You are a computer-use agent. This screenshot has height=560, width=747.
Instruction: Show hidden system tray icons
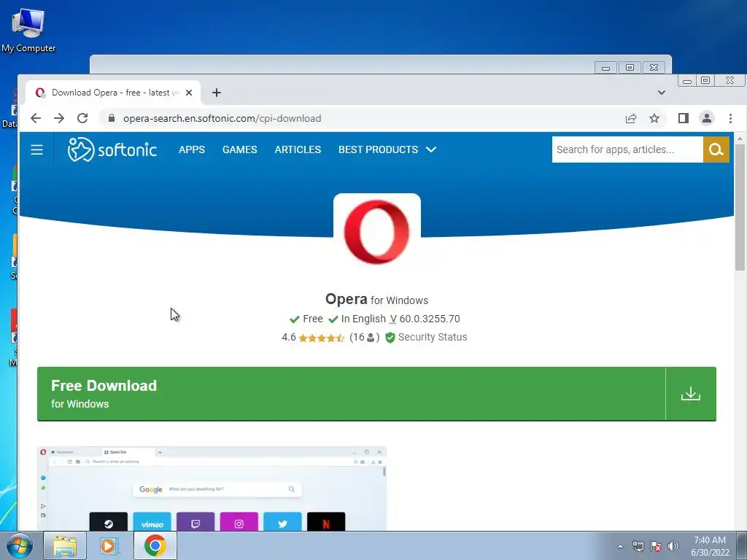click(x=620, y=546)
